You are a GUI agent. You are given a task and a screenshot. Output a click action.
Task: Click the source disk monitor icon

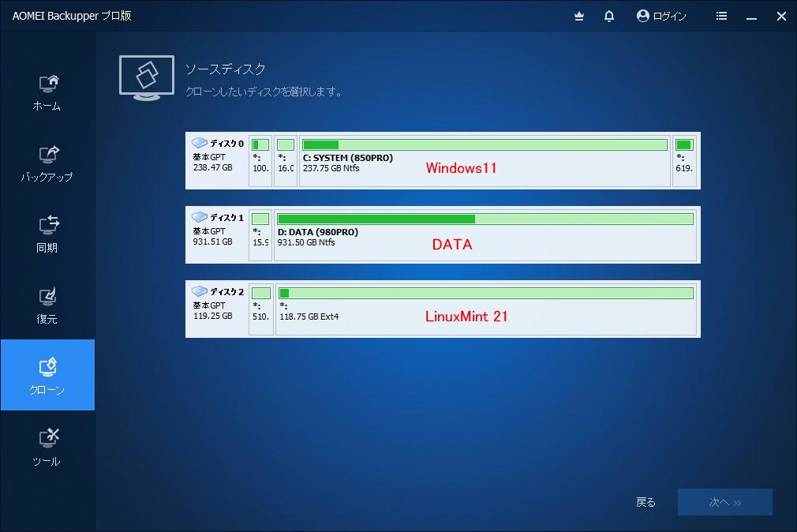[147, 78]
